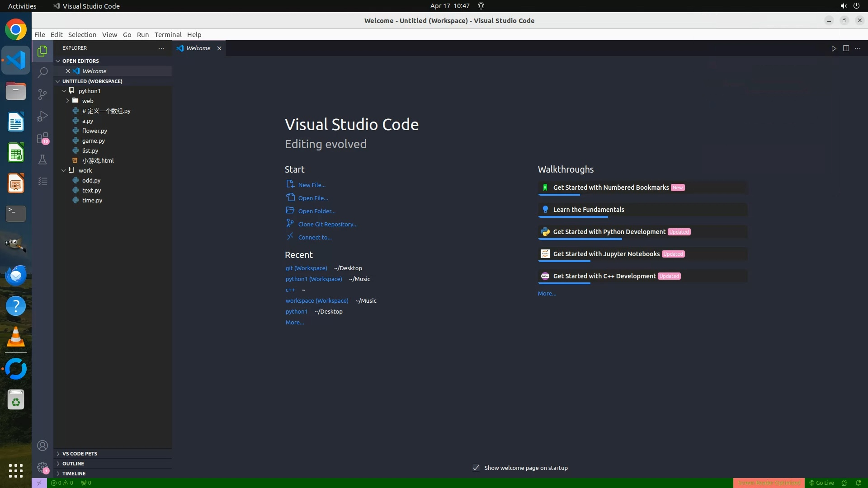Open the Selection menu

82,35
